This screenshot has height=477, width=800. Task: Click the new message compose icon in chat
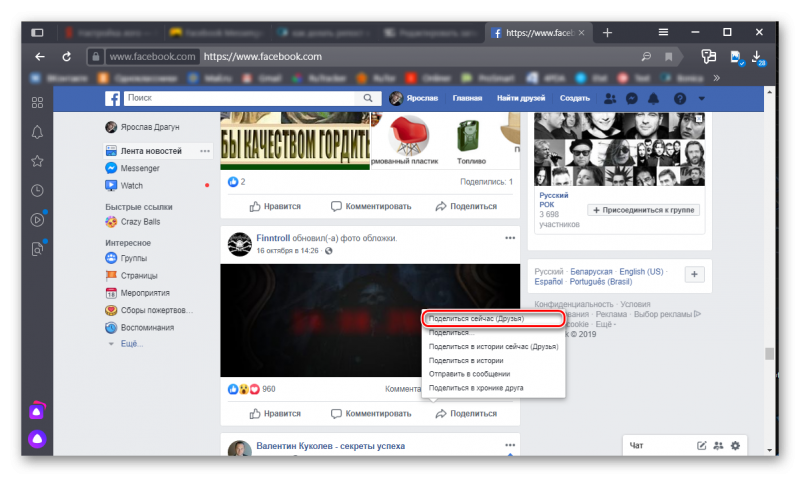click(702, 445)
